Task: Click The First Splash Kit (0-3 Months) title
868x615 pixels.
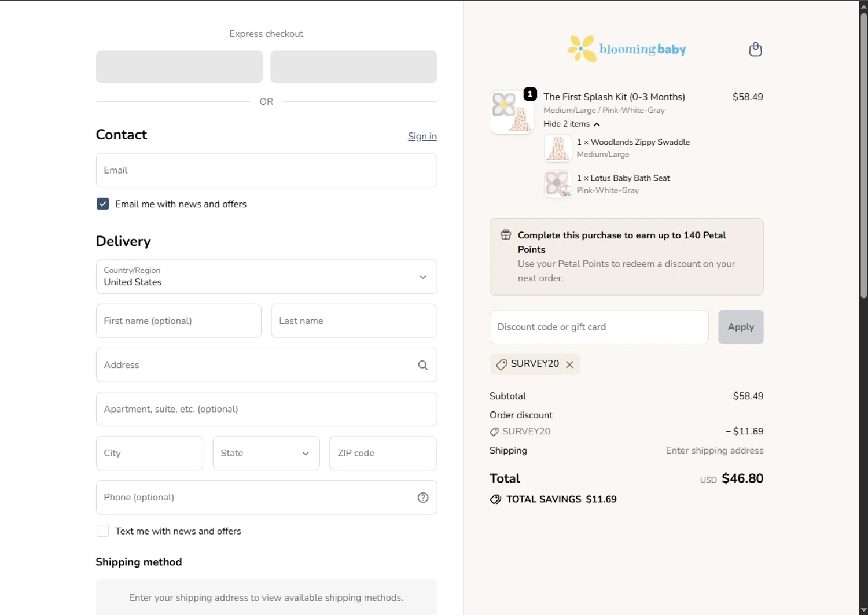Action: point(614,97)
